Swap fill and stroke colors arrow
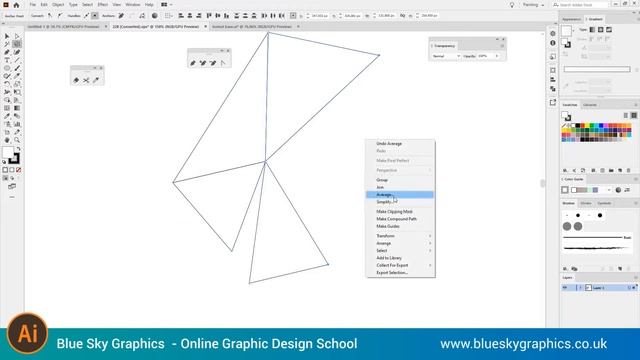 click(18, 149)
